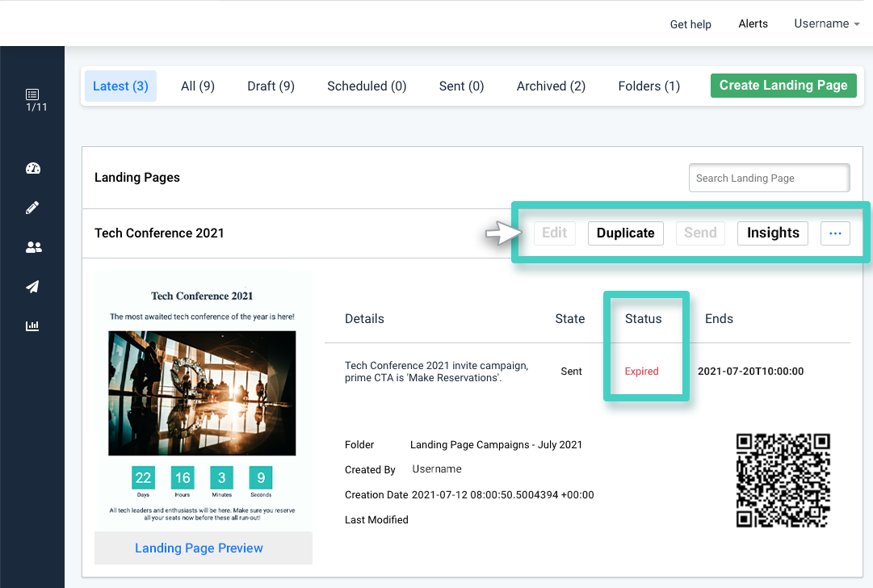Switch to the Archived (2) tab

pyautogui.click(x=552, y=86)
